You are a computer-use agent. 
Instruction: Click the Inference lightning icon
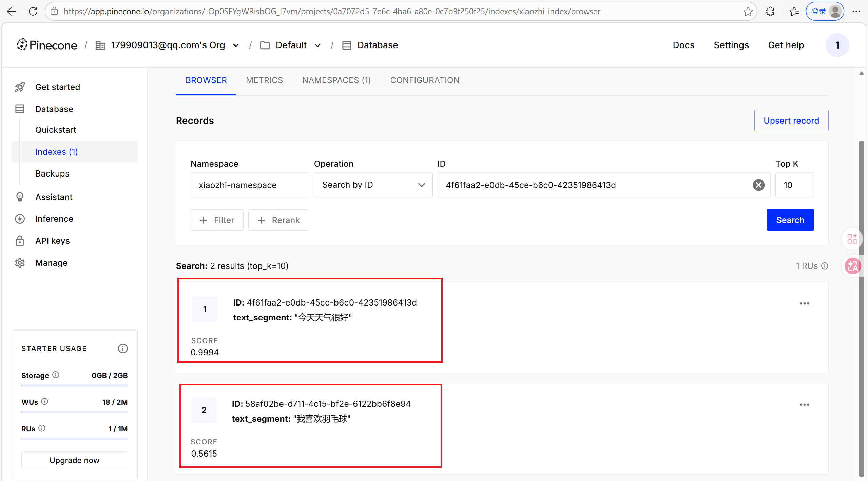tap(20, 219)
